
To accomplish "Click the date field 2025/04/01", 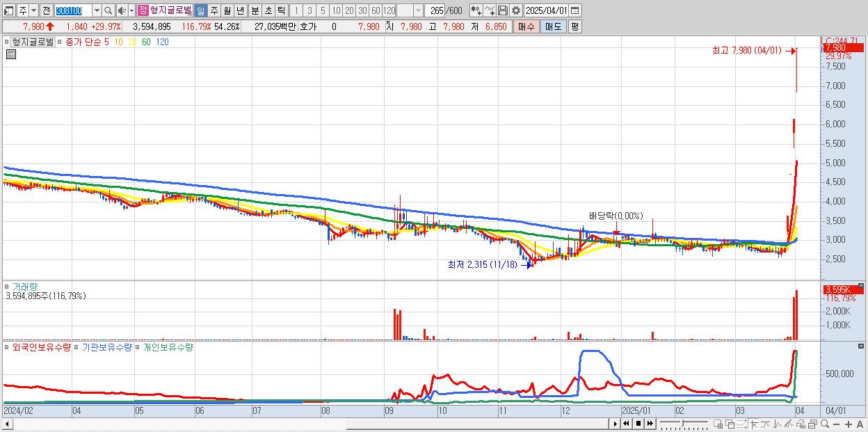I will (x=547, y=10).
